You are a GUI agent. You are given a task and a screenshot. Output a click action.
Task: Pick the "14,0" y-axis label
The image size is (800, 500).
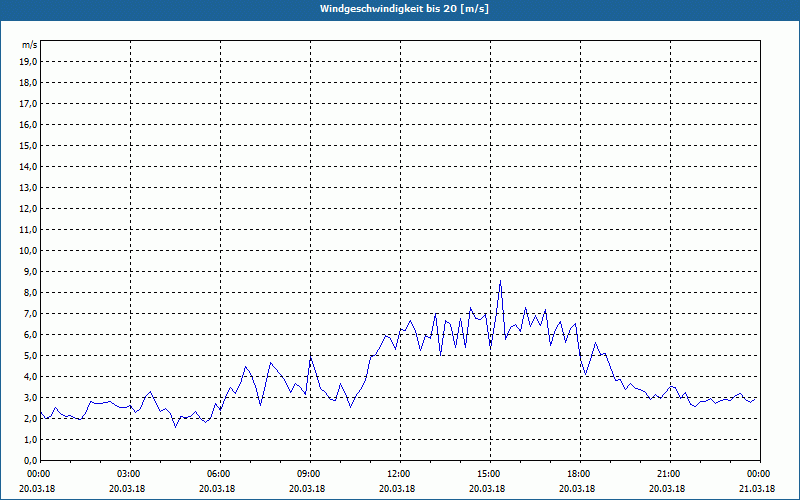[28, 166]
